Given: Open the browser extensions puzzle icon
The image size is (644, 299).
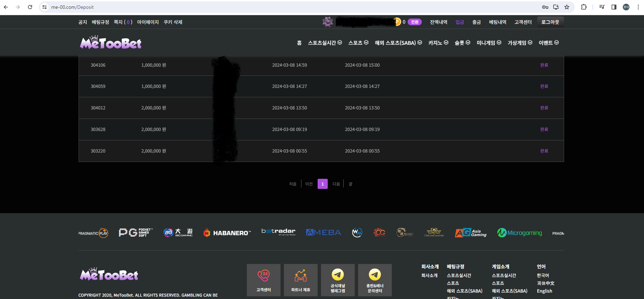Looking at the screenshot, I should [584, 7].
